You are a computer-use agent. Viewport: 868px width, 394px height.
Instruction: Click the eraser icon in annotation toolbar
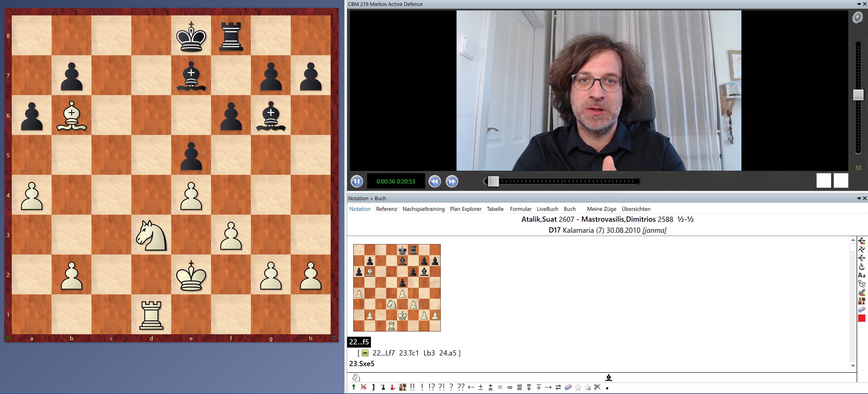568,387
